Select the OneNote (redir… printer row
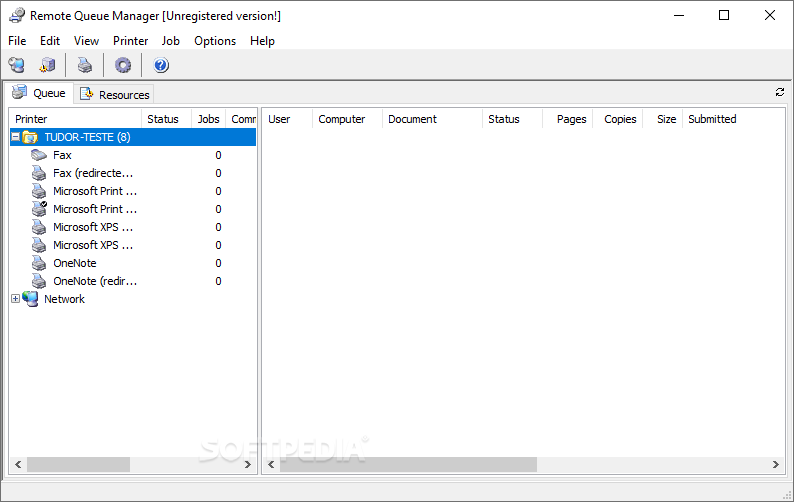This screenshot has height=502, width=794. 133,281
